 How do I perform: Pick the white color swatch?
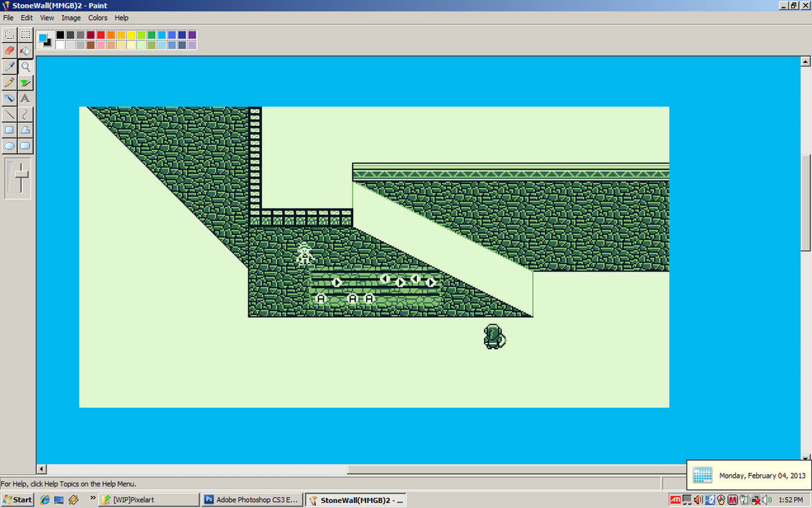[60, 45]
